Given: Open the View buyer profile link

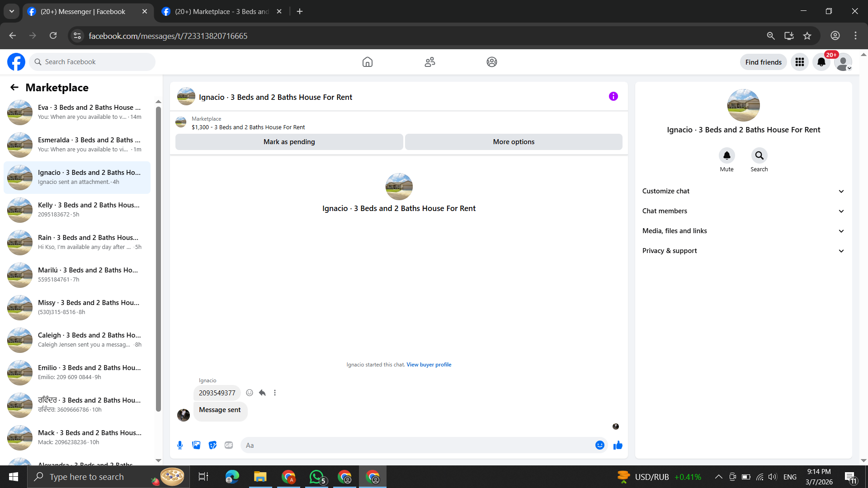Looking at the screenshot, I should click(x=429, y=365).
